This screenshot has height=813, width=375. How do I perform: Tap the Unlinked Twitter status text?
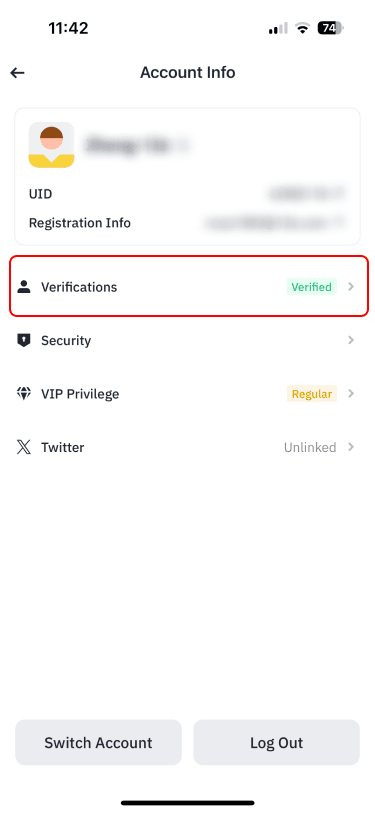click(x=310, y=447)
